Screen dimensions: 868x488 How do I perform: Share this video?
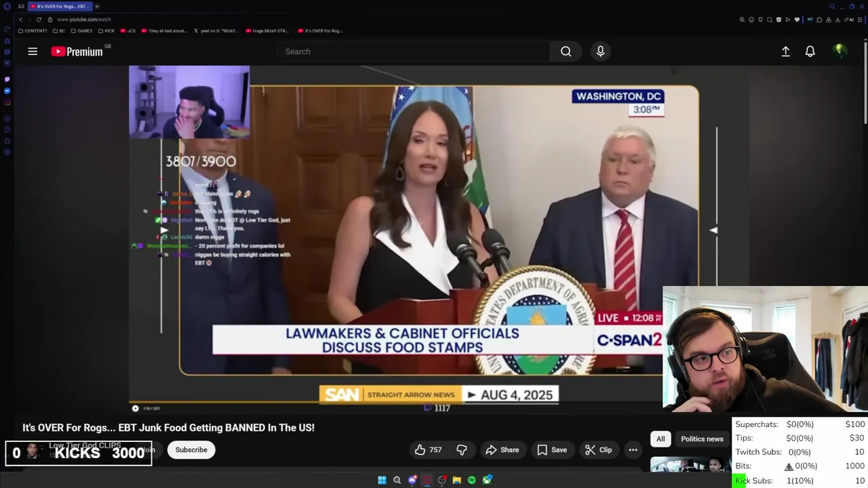pyautogui.click(x=502, y=450)
